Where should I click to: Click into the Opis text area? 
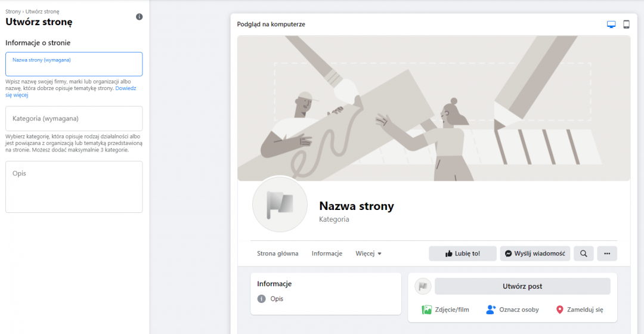(74, 187)
